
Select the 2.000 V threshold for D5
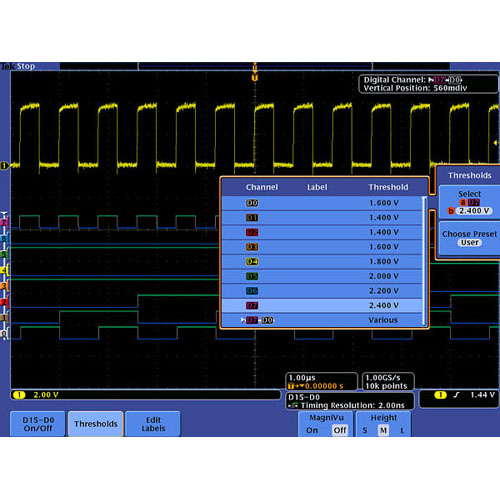click(384, 276)
